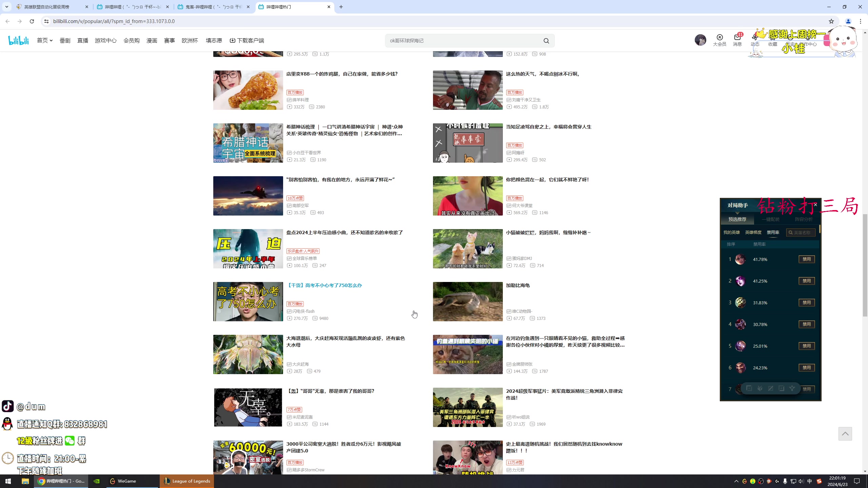Image resolution: width=868 pixels, height=488 pixels.
Task: Open the 直播 nav item
Action: coord(83,40)
